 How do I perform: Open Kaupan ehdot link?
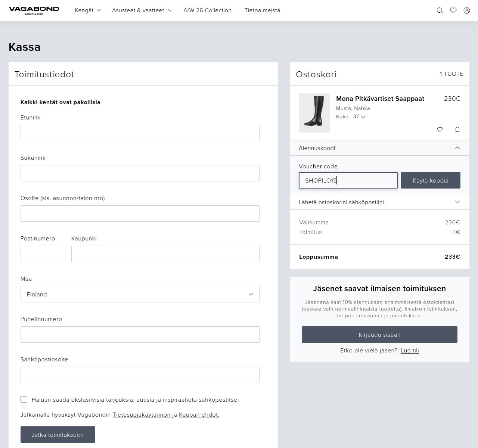coord(199,415)
